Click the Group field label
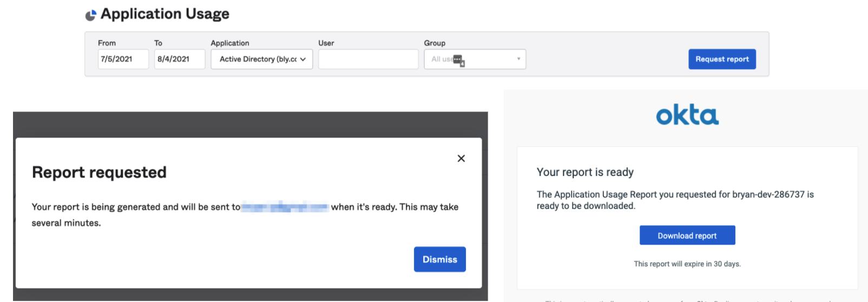 [x=435, y=43]
